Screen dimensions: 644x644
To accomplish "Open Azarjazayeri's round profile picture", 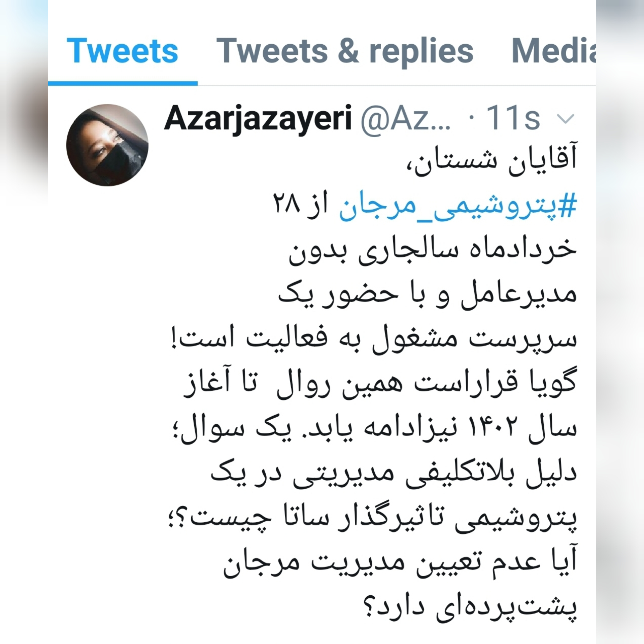I will [107, 145].
